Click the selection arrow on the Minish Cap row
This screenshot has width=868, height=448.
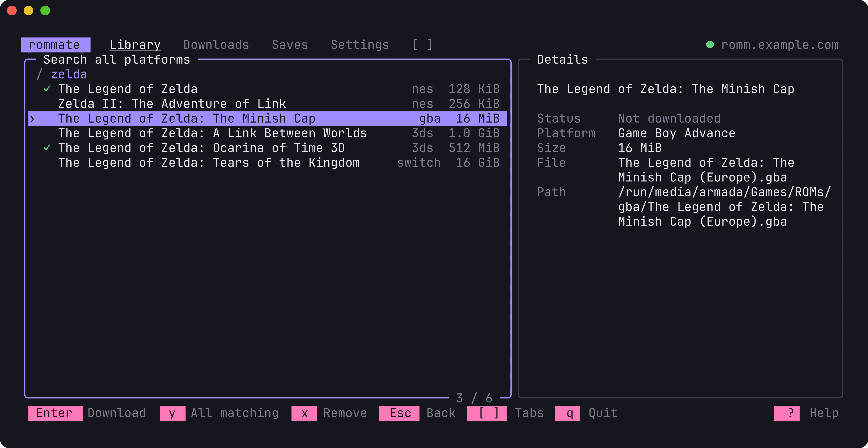(x=32, y=119)
